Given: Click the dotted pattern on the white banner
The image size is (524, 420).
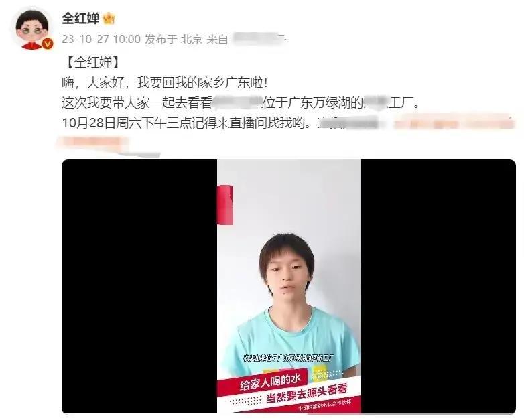Looking at the screenshot, I should (247, 400).
